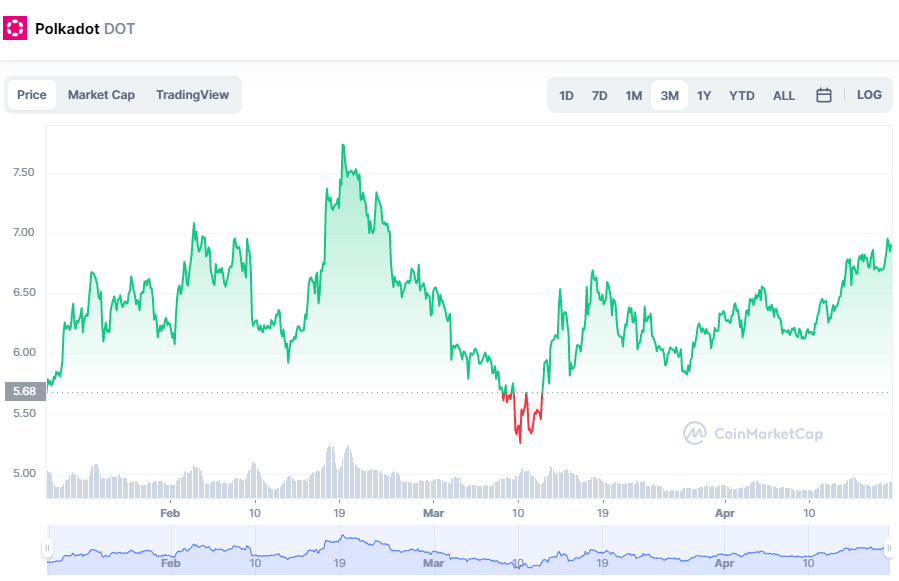This screenshot has width=899, height=581.
Task: Switch to the Market Cap tab
Action: tap(101, 95)
